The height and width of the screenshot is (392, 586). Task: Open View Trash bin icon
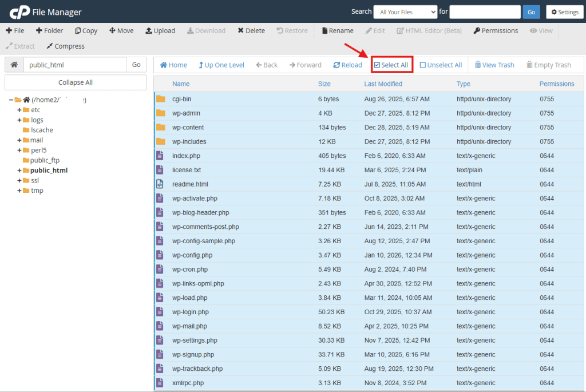[x=478, y=65]
